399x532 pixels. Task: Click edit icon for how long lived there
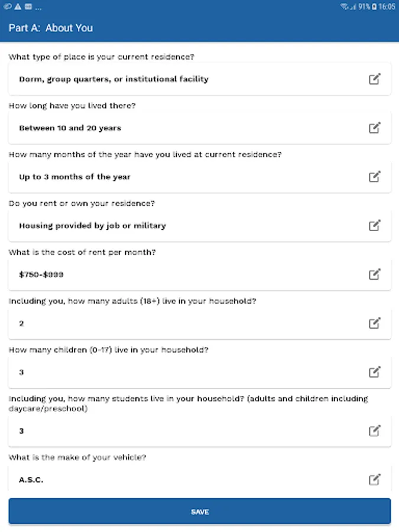click(x=375, y=128)
